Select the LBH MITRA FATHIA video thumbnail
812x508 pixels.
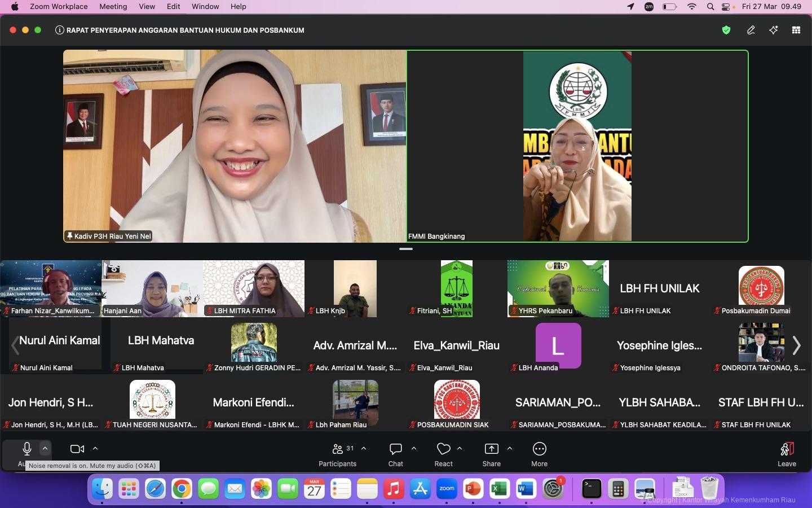coord(254,288)
